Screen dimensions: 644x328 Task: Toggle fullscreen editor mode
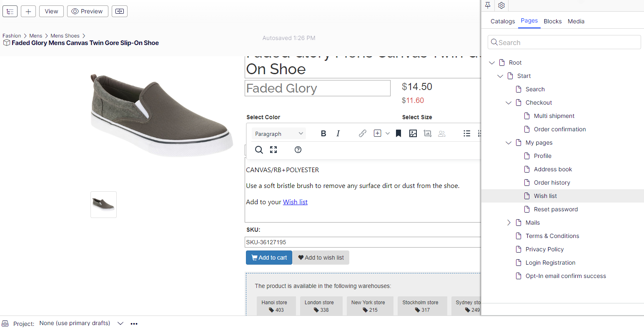click(273, 150)
